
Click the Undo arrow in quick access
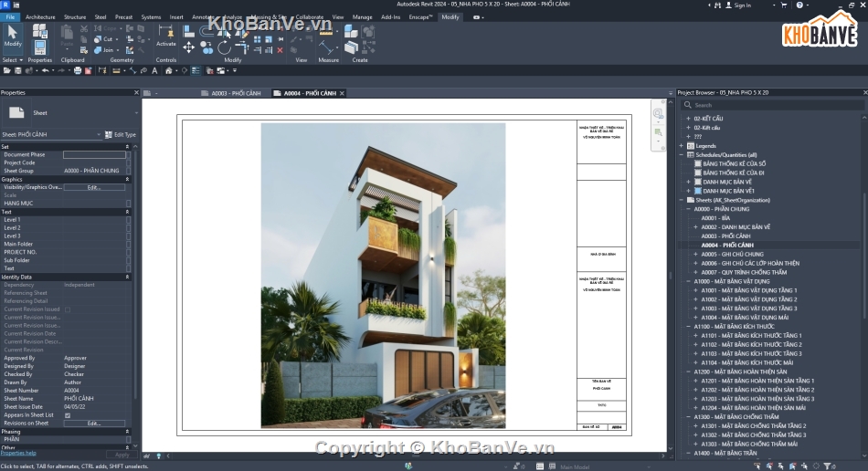coord(45,71)
